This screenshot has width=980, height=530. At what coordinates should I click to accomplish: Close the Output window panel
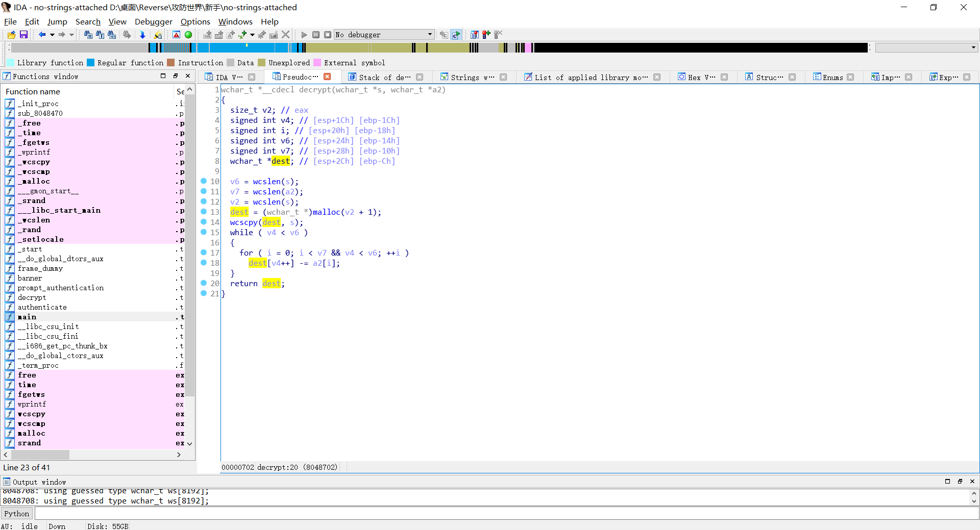[x=972, y=482]
